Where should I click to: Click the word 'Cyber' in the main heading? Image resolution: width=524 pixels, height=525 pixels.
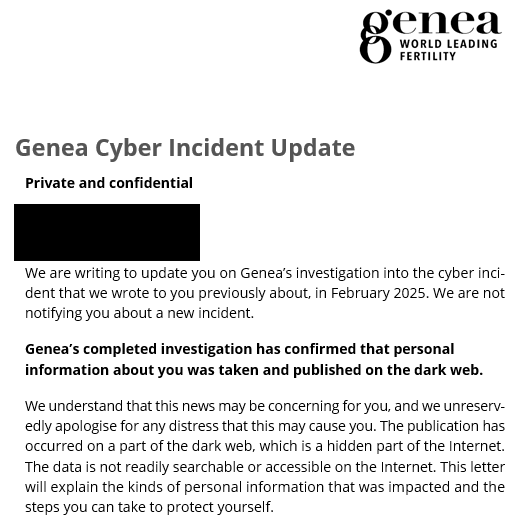coord(128,148)
